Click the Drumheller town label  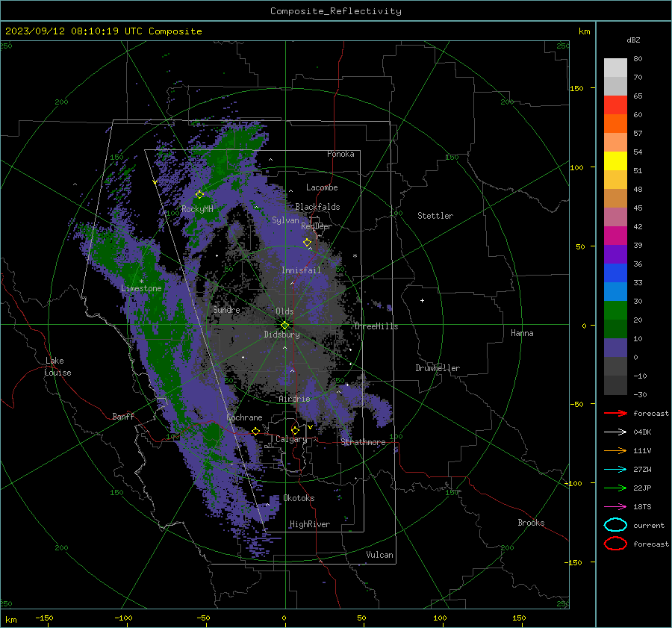(x=438, y=368)
